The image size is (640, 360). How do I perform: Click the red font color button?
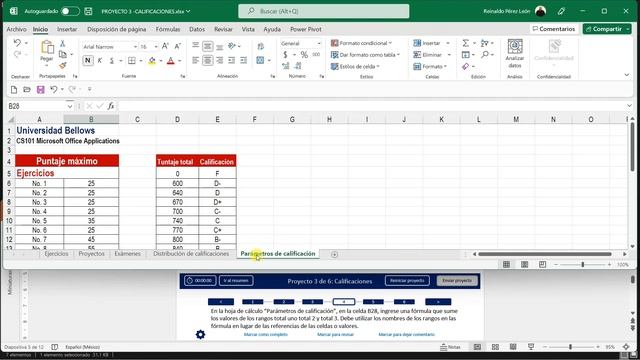point(171,61)
